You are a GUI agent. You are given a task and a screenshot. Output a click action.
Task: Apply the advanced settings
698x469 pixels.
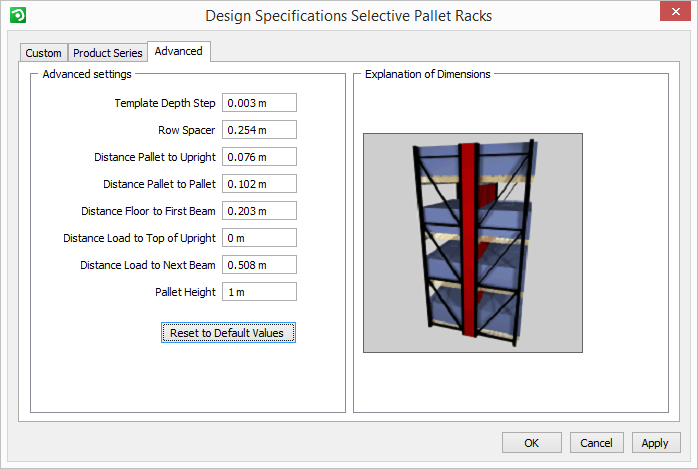tap(655, 443)
